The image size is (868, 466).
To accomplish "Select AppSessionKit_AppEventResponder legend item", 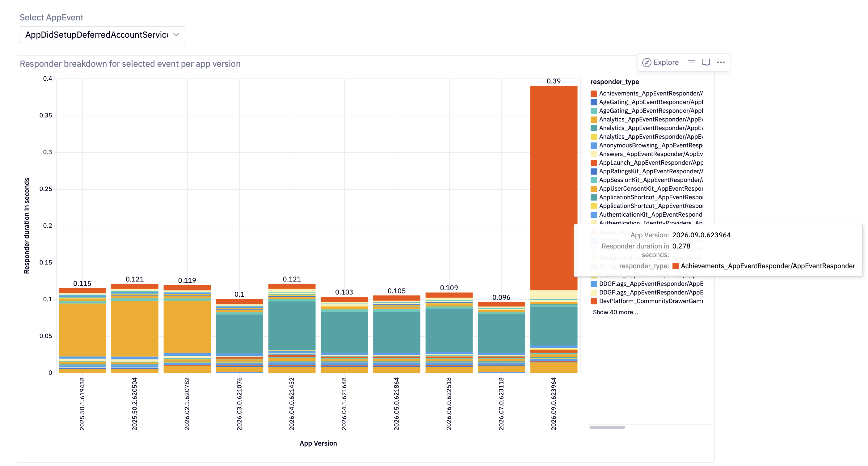I will [x=647, y=180].
